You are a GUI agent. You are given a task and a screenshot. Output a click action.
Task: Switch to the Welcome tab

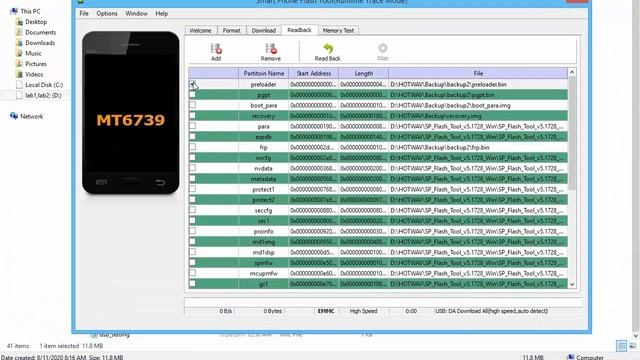pyautogui.click(x=200, y=31)
